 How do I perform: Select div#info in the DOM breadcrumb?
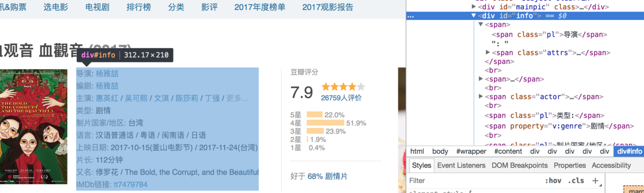[x=629, y=151]
